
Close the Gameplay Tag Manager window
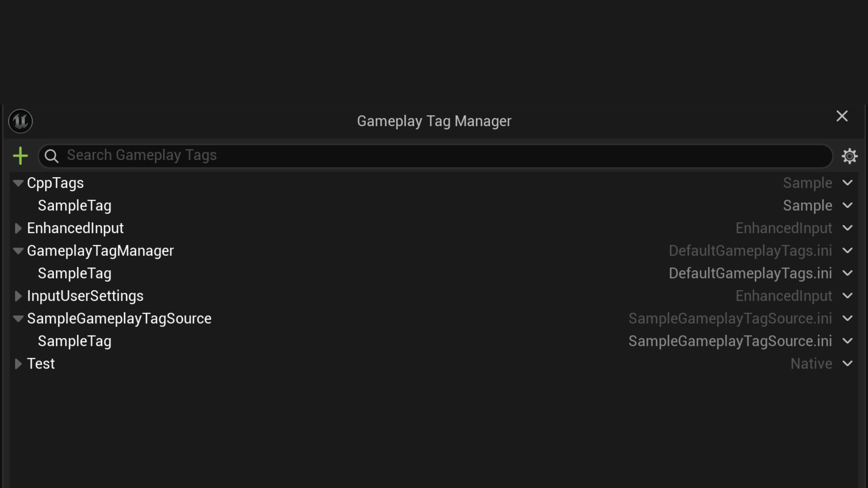(842, 117)
